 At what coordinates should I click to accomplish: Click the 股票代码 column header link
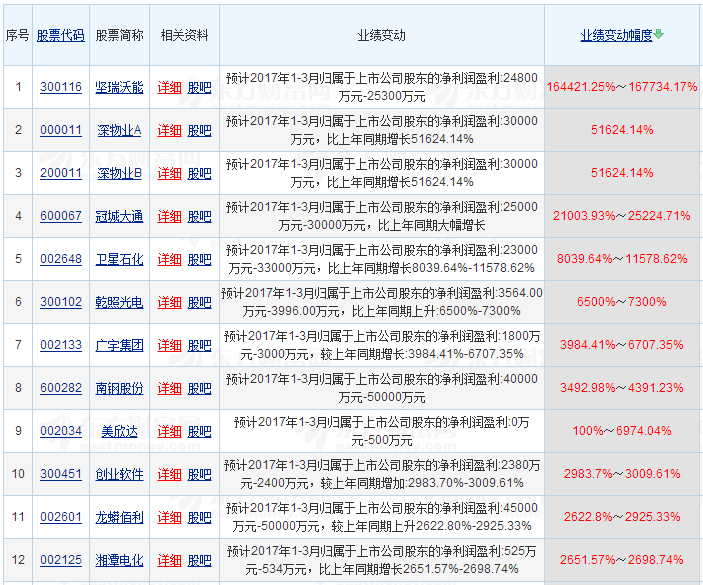point(61,35)
